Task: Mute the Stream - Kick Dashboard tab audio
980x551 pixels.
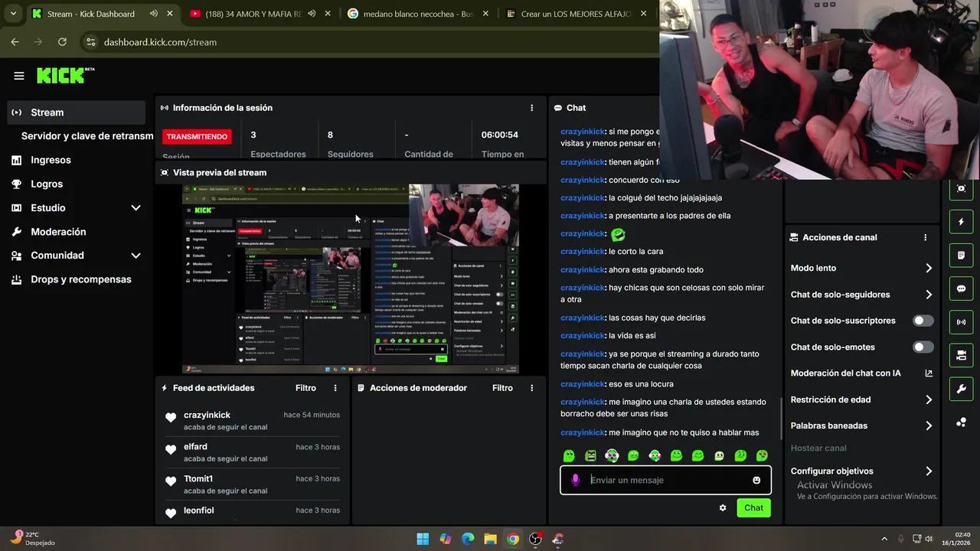Action: [154, 14]
